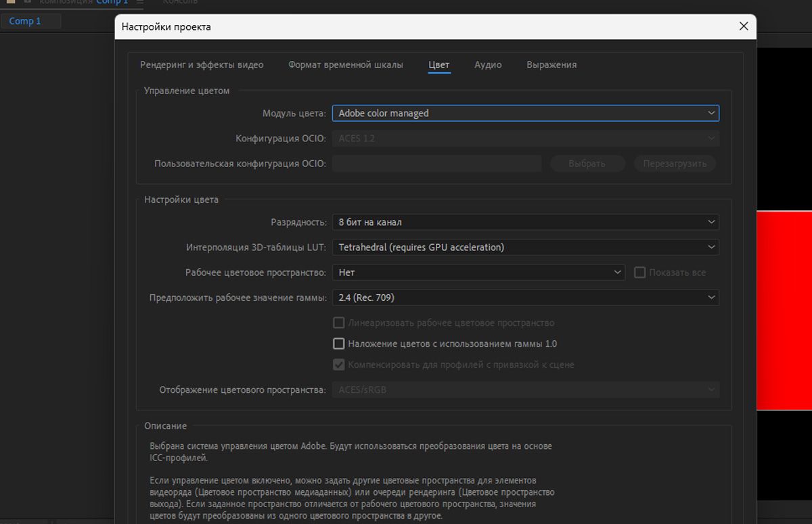Click the Пользовательская конфигурация OCIO path field
The image size is (812, 524).
pos(437,164)
